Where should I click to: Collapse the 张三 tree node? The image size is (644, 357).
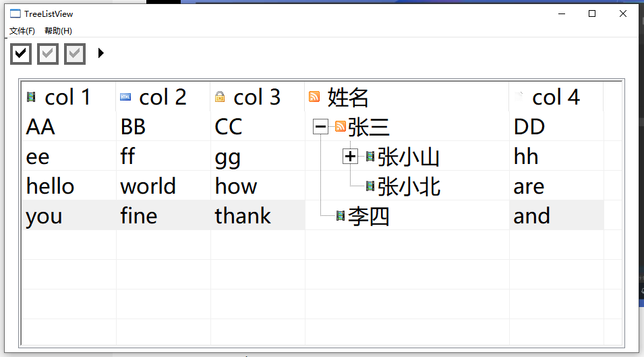(320, 126)
